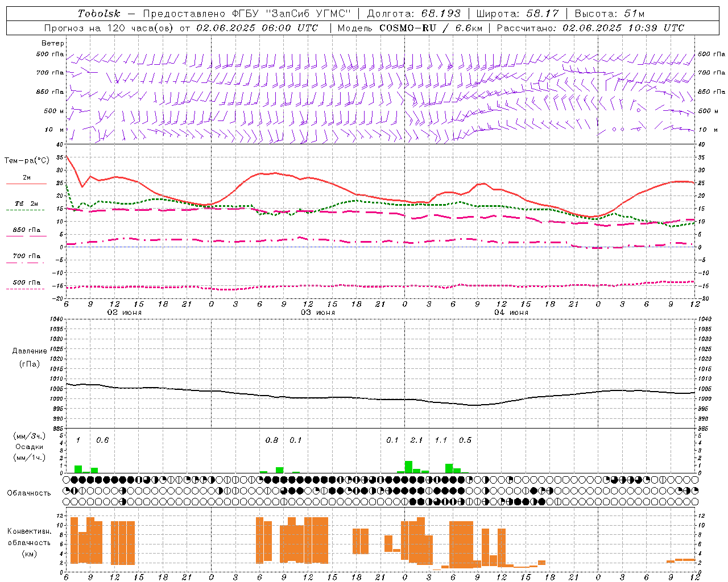Click the Тем-ра(°C) panel label
Viewport: 728px width, 582px height.
[x=27, y=161]
